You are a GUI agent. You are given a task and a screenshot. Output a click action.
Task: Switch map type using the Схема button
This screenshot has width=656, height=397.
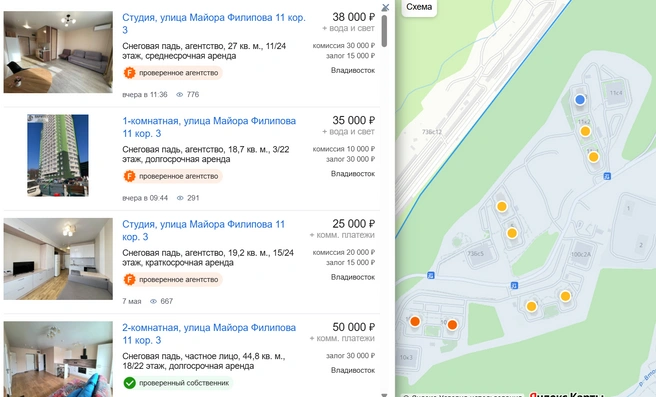[419, 7]
